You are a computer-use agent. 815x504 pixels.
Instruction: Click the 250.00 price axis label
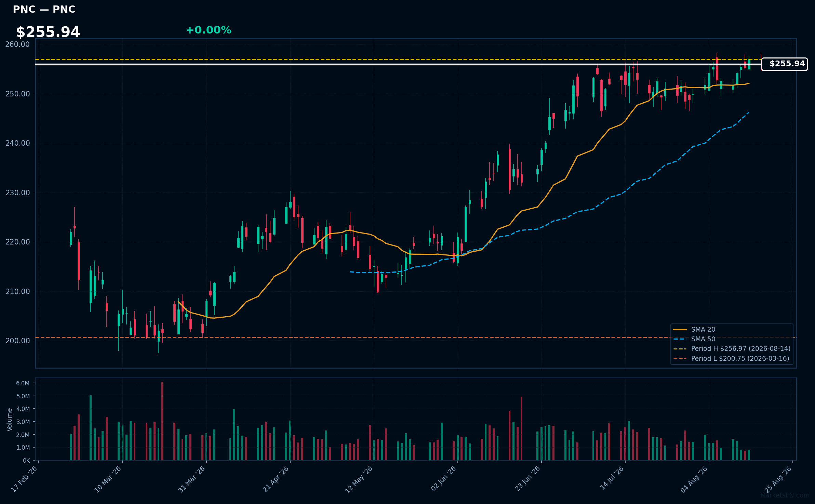(18, 94)
